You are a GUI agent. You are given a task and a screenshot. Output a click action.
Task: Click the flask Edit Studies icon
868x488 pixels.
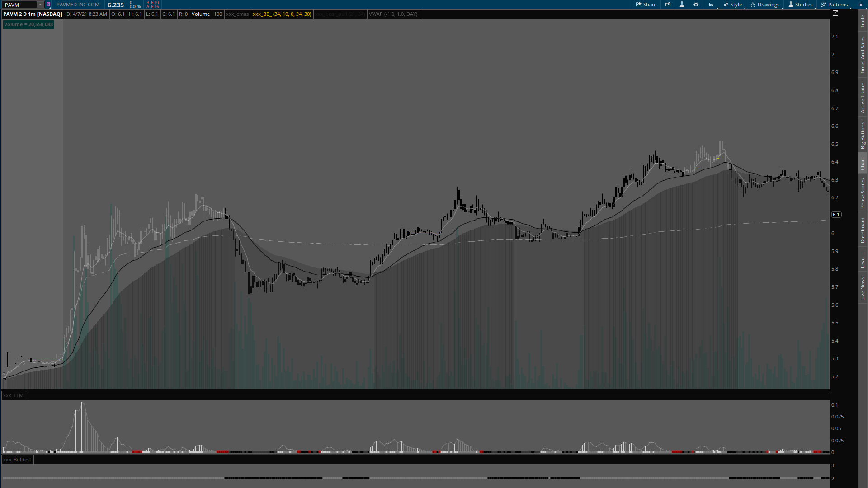[682, 5]
